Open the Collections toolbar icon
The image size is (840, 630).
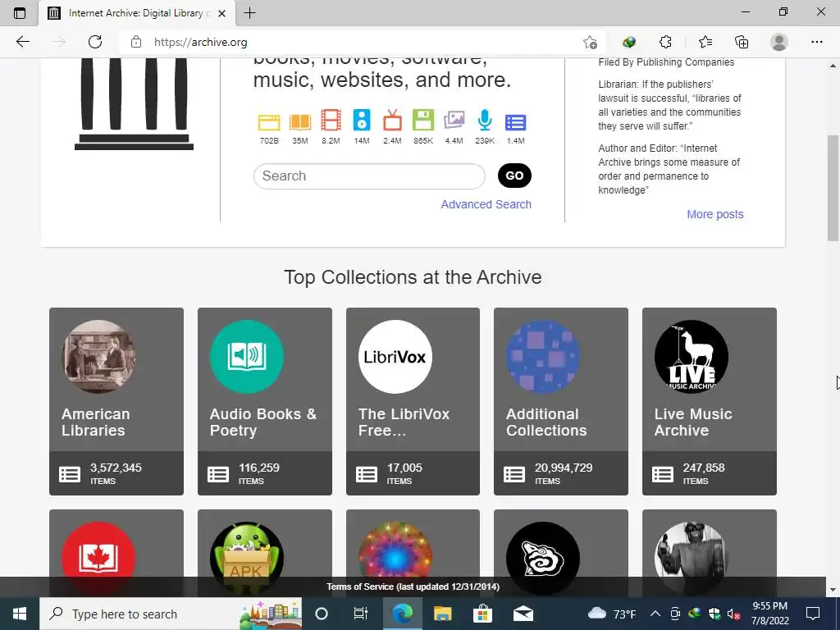[742, 42]
